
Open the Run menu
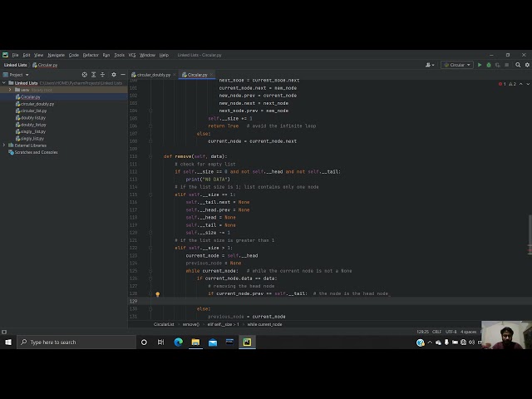[106, 55]
